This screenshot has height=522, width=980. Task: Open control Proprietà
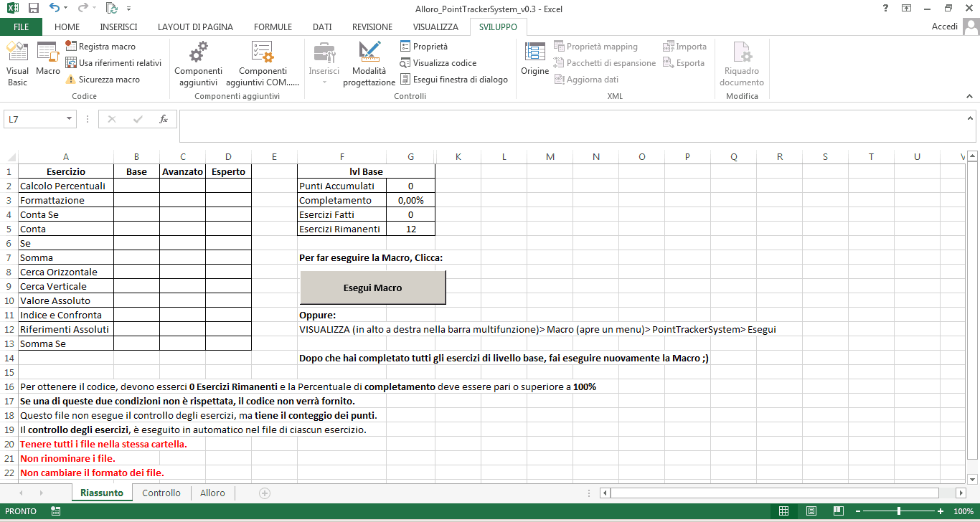pos(424,47)
